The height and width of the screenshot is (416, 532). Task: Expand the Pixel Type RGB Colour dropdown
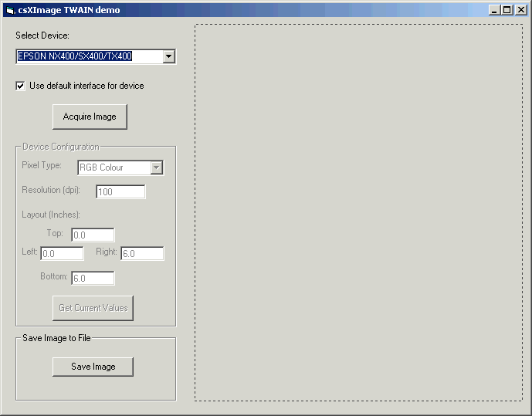(157, 167)
